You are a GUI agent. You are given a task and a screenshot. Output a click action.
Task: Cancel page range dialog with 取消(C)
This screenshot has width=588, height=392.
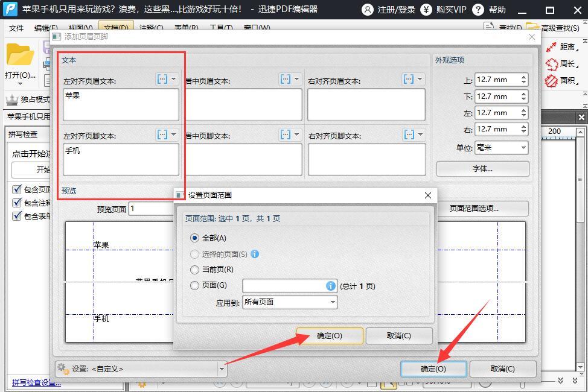point(399,336)
